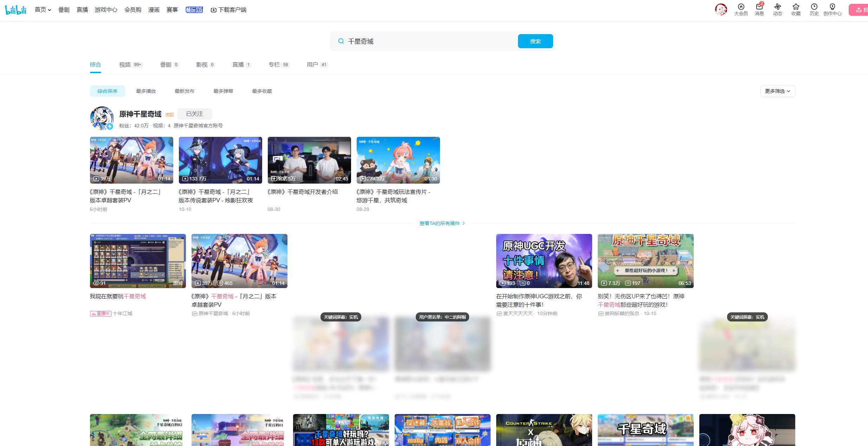This screenshot has height=446, width=868.
Task: Open the 消息 messages icon
Action: pyautogui.click(x=759, y=7)
